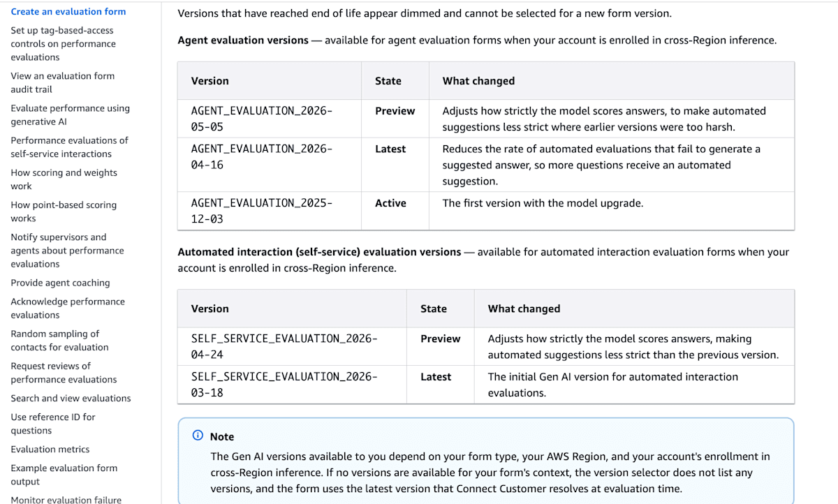Open How point-based scoring works

point(64,212)
